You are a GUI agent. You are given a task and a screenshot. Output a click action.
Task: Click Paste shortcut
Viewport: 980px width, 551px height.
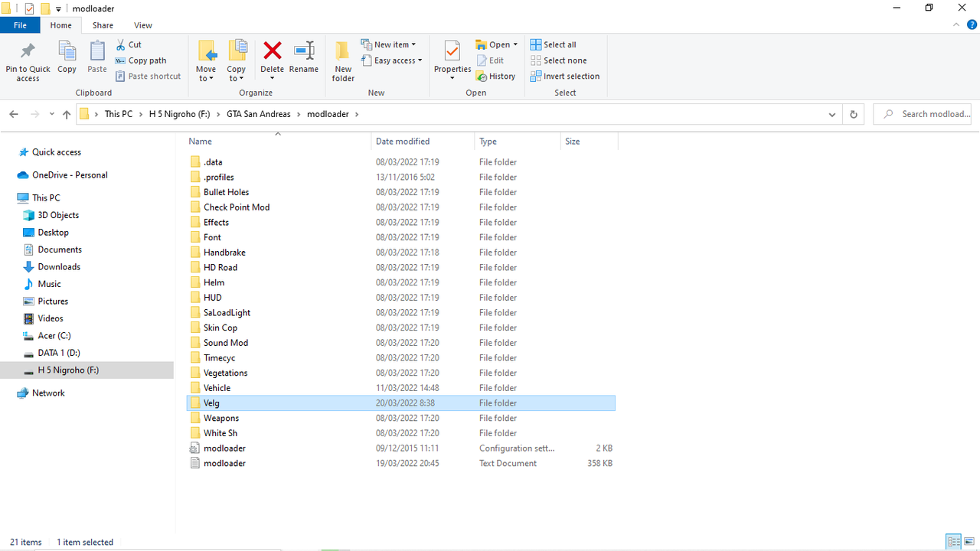pyautogui.click(x=149, y=76)
